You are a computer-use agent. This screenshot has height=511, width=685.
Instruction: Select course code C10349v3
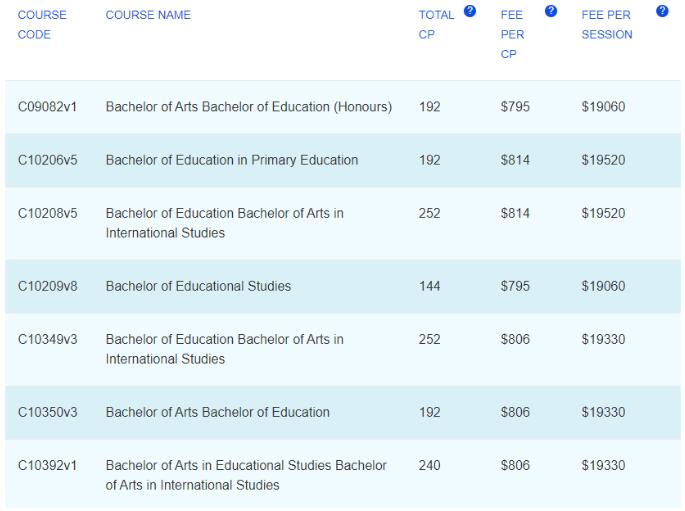(x=47, y=340)
